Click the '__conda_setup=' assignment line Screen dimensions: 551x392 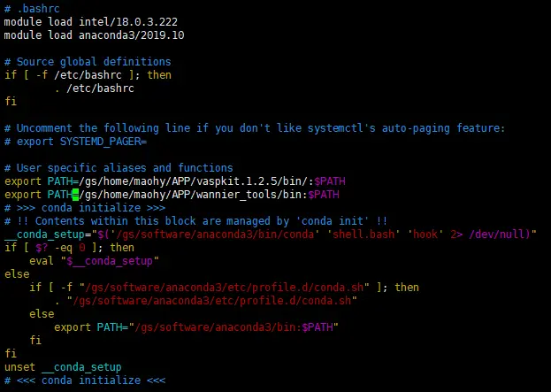pos(271,234)
